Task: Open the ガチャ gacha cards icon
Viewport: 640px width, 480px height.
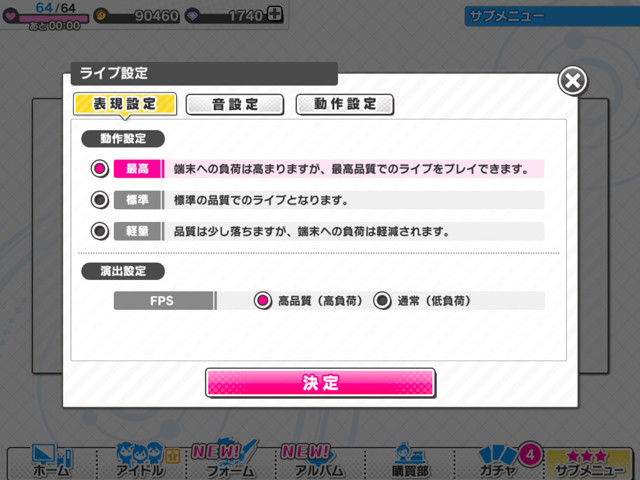Action: (498, 462)
